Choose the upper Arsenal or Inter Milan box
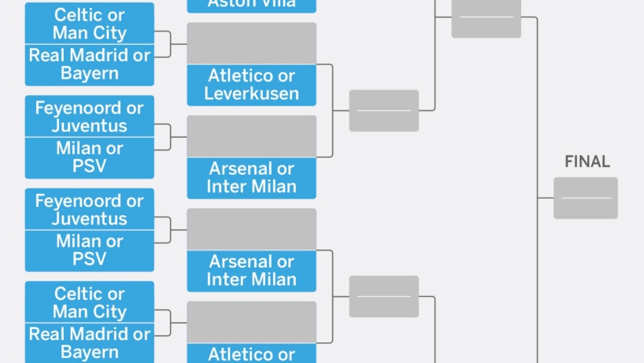 pos(251,178)
